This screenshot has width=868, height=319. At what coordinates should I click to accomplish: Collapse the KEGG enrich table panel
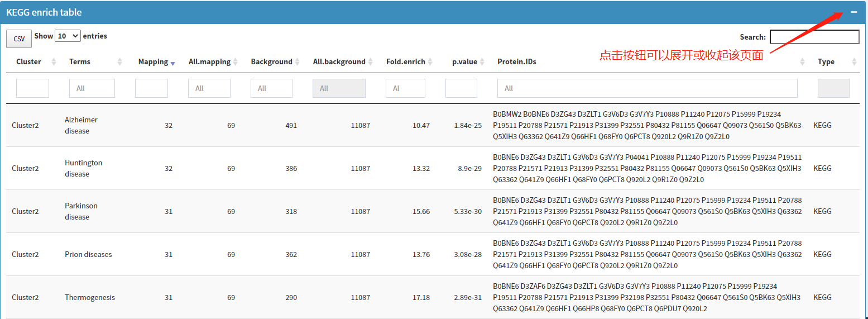pyautogui.click(x=853, y=12)
